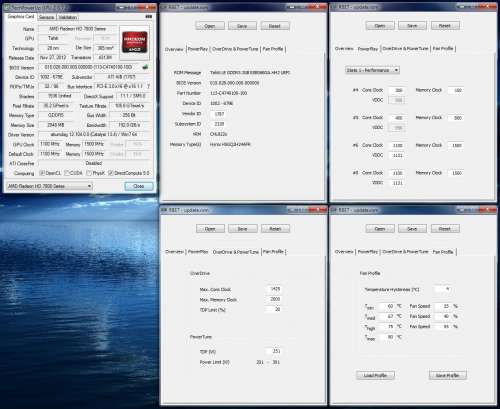The width and height of the screenshot is (500, 409).
Task: Click the Vendor ID field in Overview window
Action: pos(219,114)
